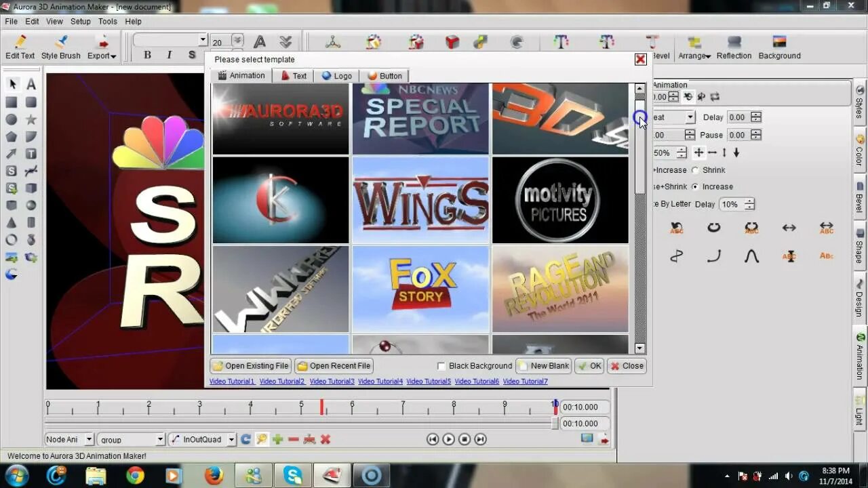Toggle bold text formatting
The image size is (868, 488).
click(147, 55)
